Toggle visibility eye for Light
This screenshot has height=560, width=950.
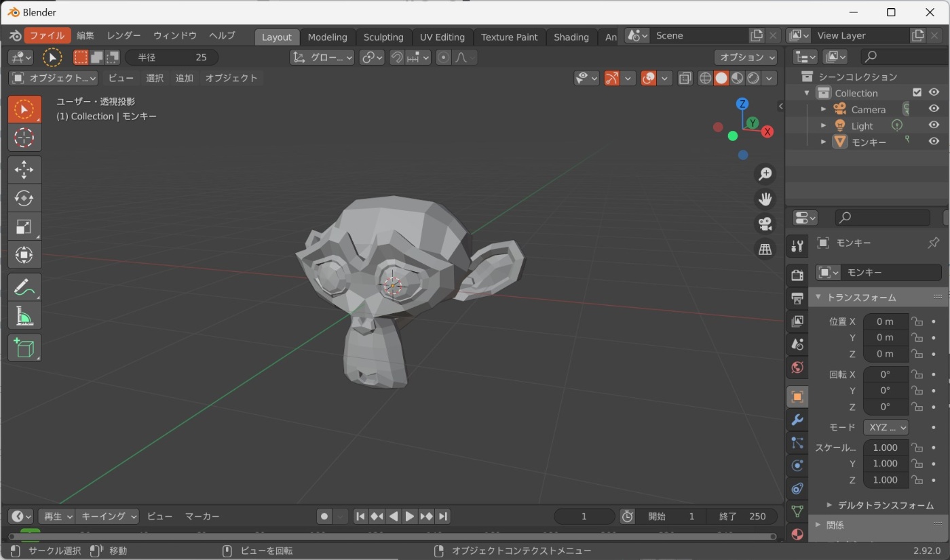pyautogui.click(x=934, y=125)
